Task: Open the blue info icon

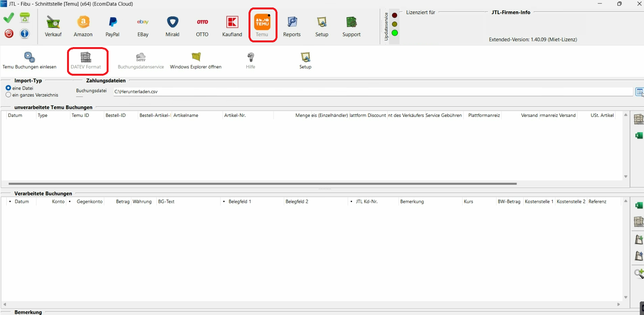Action: click(25, 34)
